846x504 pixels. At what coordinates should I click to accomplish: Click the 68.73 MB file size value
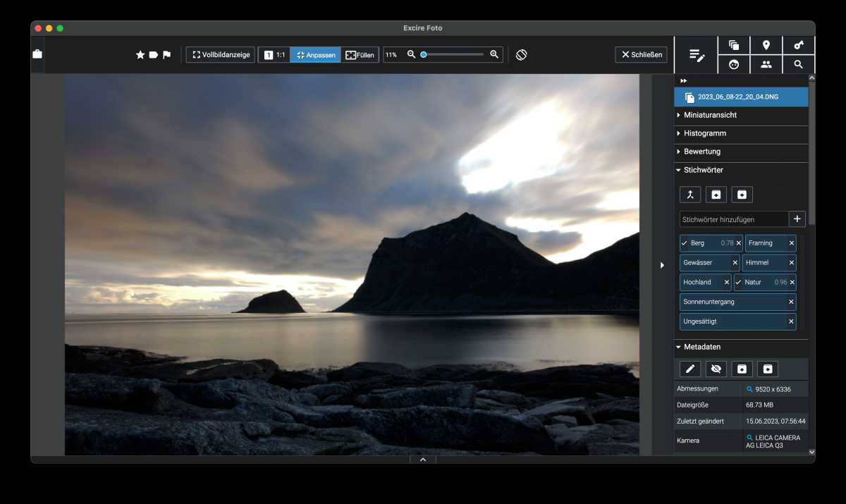pos(759,405)
